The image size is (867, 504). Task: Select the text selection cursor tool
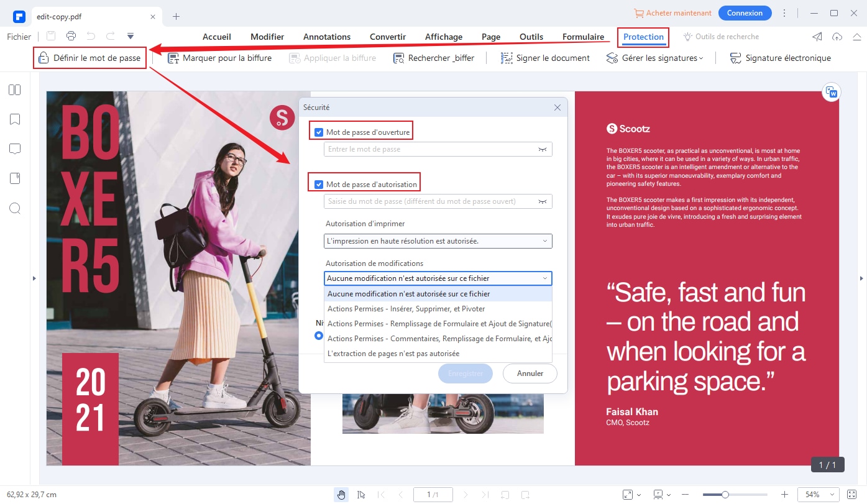[x=361, y=495]
